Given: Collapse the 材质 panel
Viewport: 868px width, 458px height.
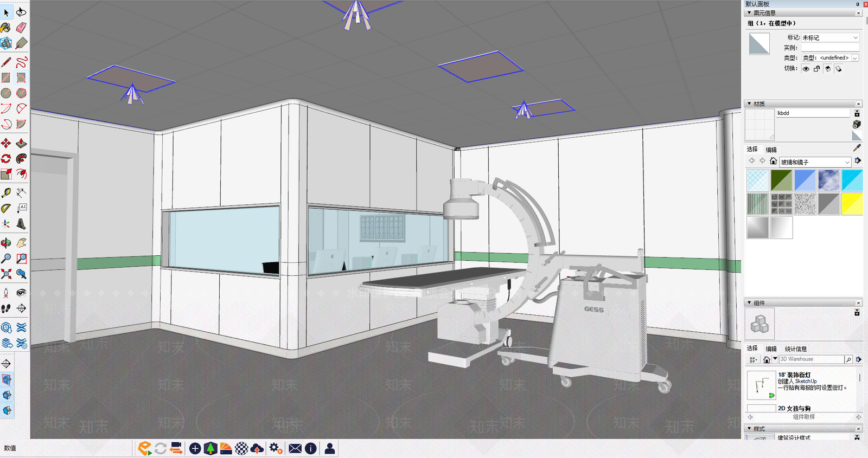Looking at the screenshot, I should [x=749, y=104].
